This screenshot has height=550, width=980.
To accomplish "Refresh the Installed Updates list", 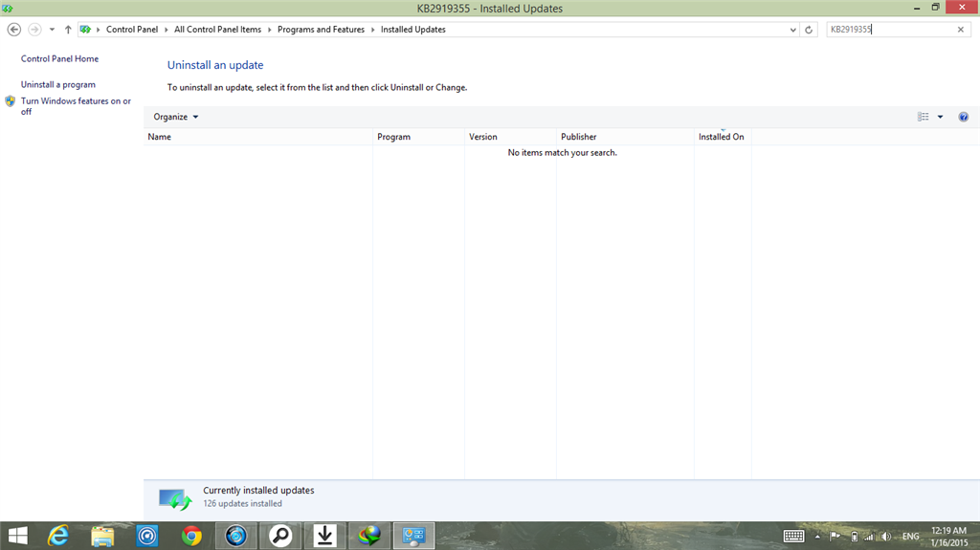I will click(x=809, y=30).
